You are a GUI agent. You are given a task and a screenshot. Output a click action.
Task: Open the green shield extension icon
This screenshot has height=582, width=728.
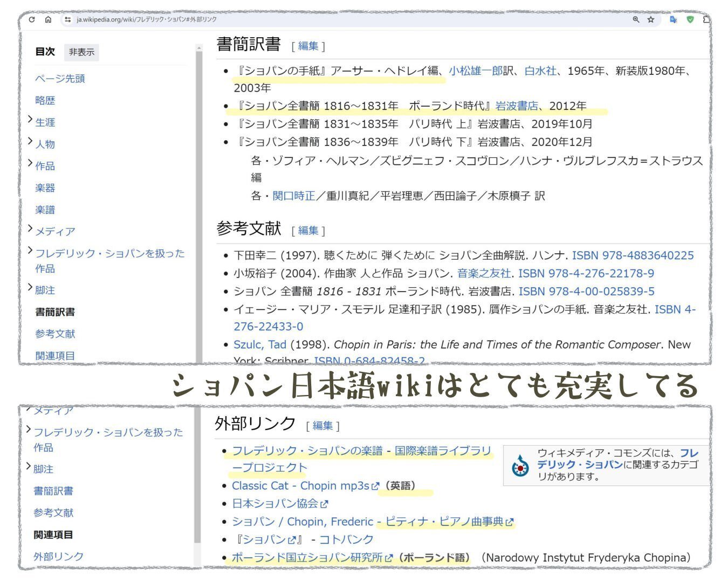690,19
